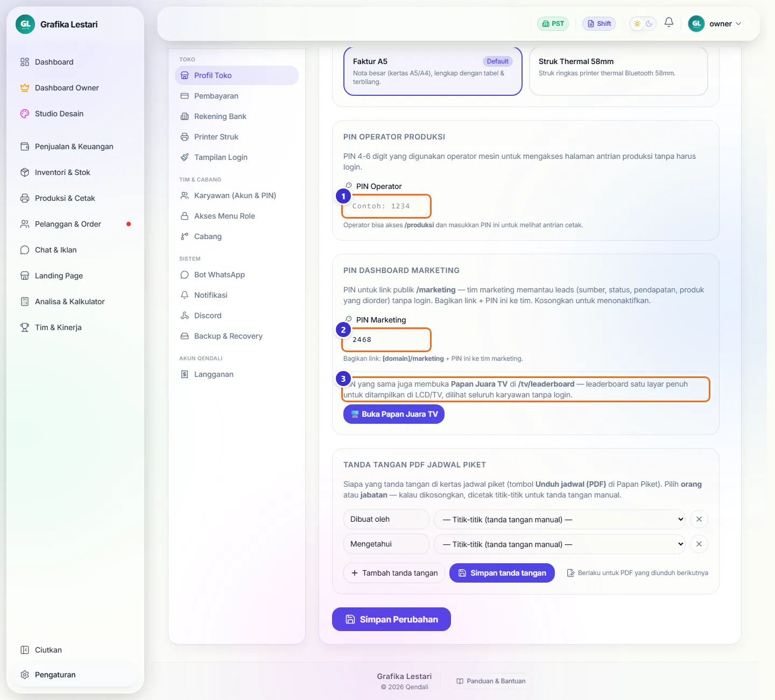The height and width of the screenshot is (700, 775).
Task: Open the signer dropdown for Dibuat oleh
Action: tap(560, 520)
